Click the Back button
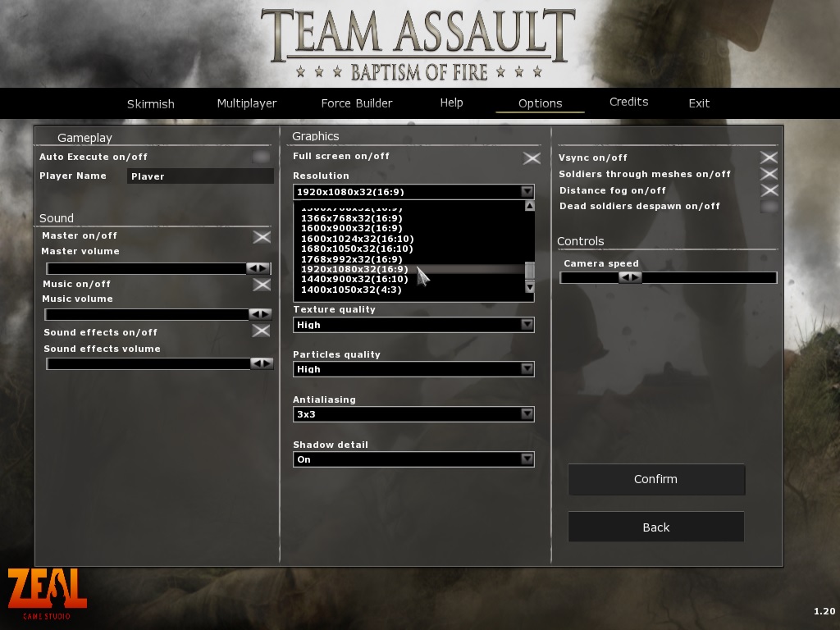This screenshot has width=840, height=630. coord(656,527)
